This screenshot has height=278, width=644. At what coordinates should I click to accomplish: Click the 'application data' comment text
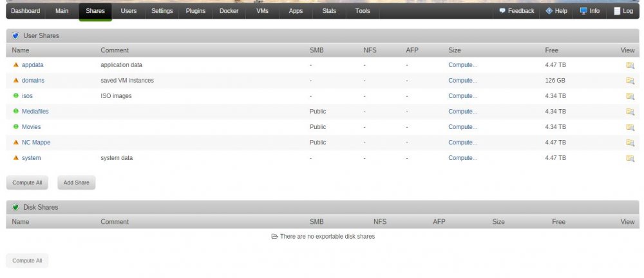click(122, 65)
